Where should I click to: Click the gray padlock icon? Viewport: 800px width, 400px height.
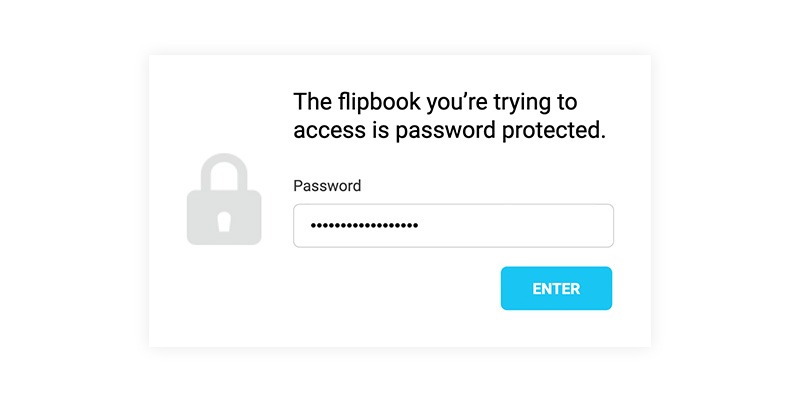[224, 199]
